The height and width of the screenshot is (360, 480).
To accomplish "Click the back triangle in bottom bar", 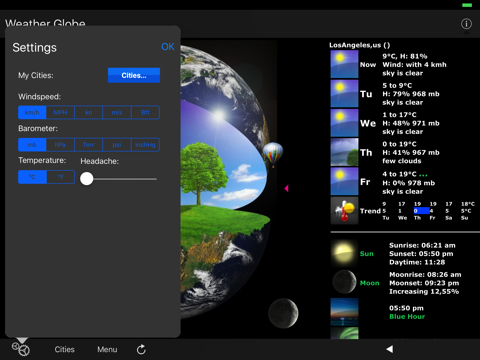I will coord(390,349).
